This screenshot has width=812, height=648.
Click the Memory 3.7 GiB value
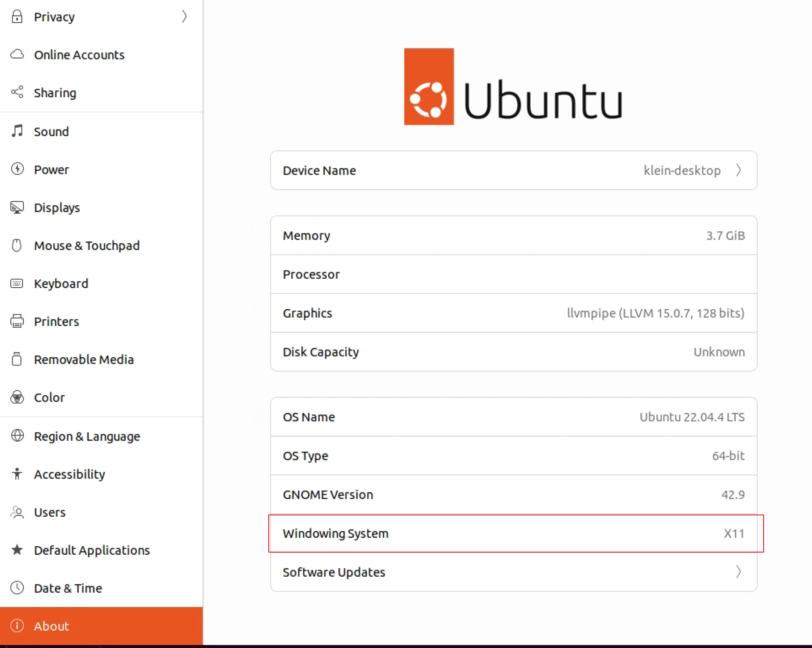coord(726,235)
